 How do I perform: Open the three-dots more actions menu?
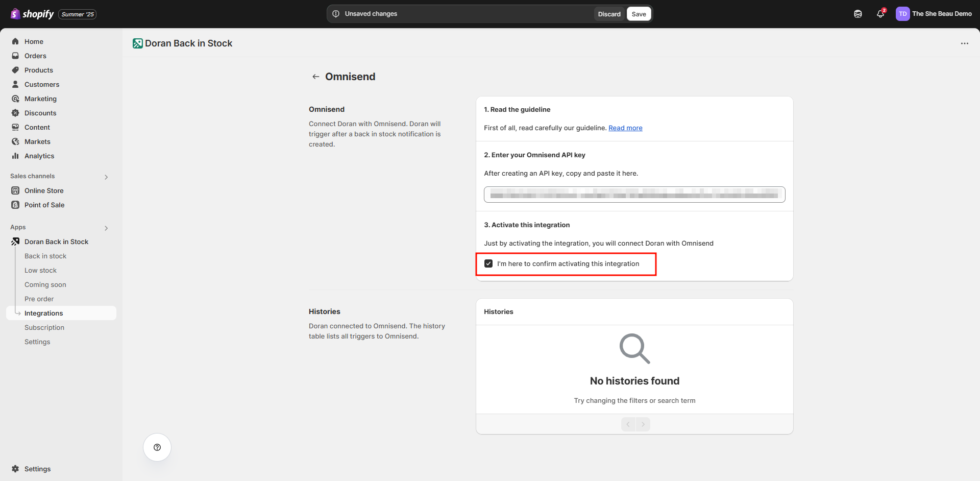point(964,43)
